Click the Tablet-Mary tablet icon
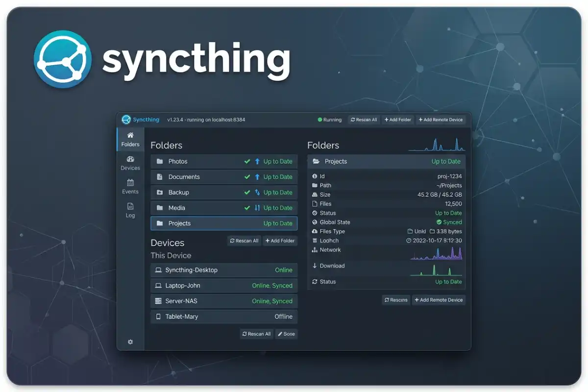The image size is (588, 392). [158, 317]
